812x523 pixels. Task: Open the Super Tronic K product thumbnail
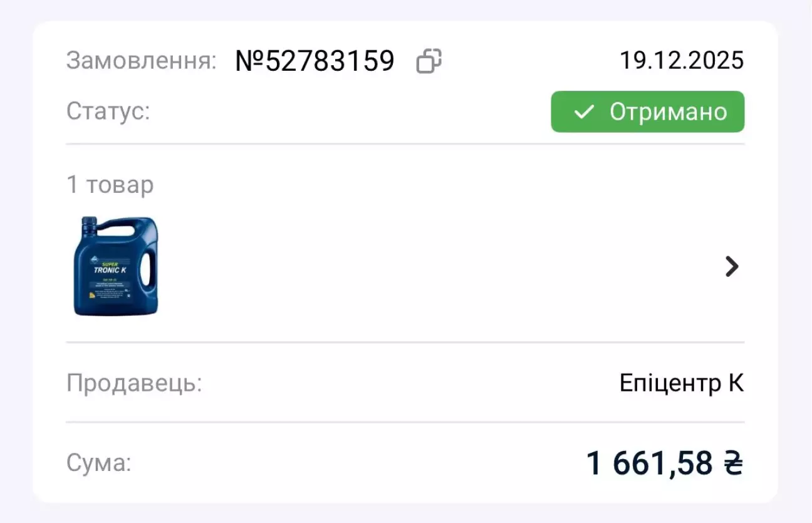[x=116, y=266]
